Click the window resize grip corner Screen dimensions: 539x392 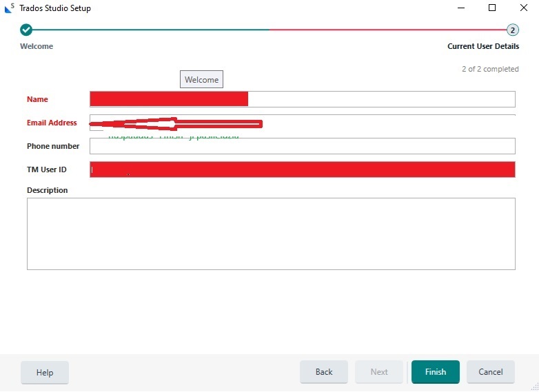click(535, 388)
